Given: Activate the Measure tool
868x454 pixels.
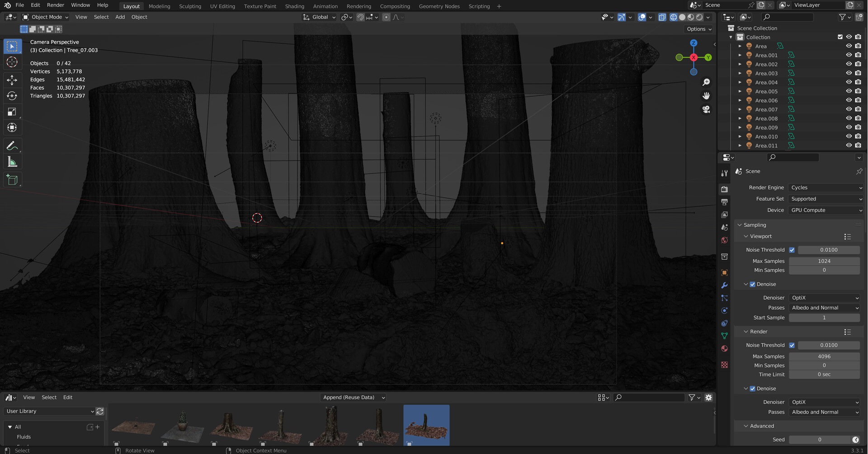Looking at the screenshot, I should [x=12, y=161].
